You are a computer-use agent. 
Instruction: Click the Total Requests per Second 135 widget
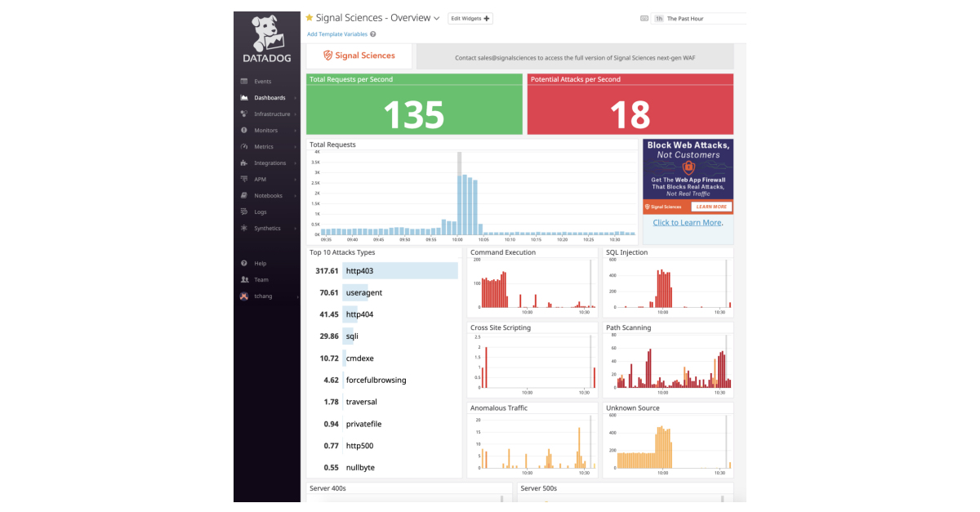[414, 104]
